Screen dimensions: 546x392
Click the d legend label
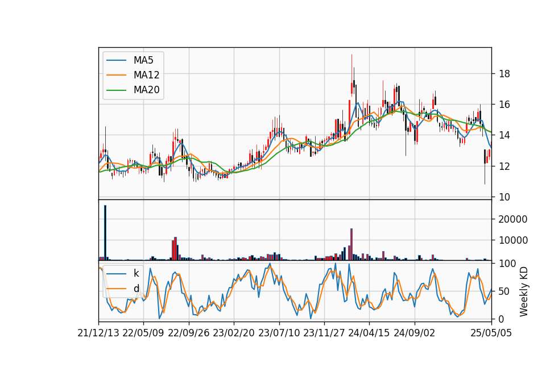click(136, 289)
